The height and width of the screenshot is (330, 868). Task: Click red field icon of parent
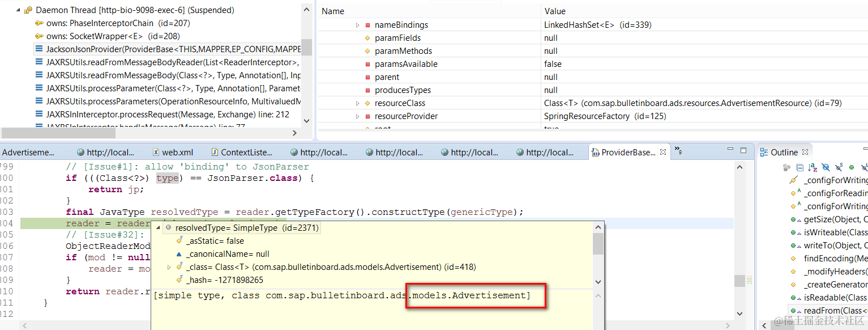[x=367, y=77]
